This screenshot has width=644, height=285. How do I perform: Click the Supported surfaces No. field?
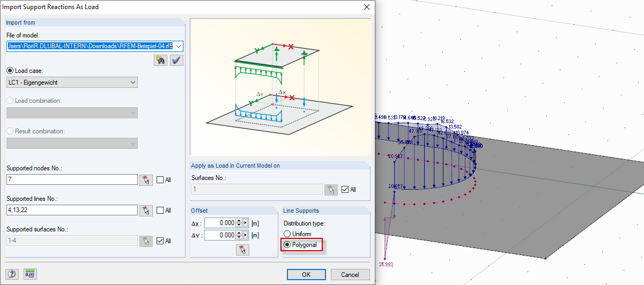(72, 241)
